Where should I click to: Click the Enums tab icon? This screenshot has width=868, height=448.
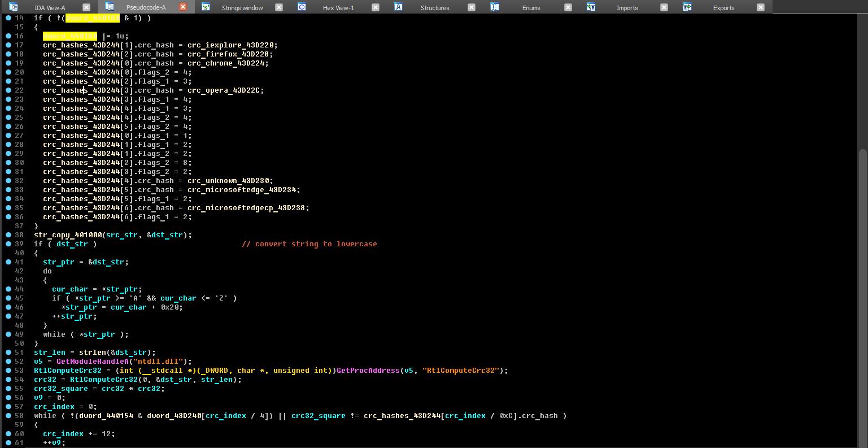495,7
